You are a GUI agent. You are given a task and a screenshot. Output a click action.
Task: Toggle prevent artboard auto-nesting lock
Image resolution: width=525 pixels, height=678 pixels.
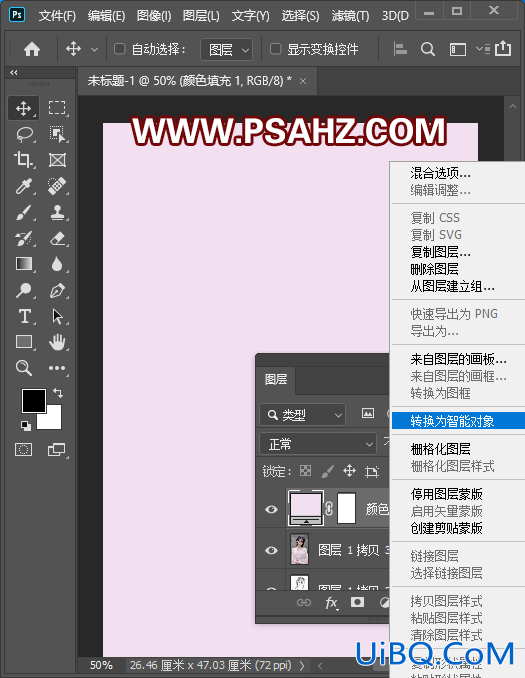[371, 471]
